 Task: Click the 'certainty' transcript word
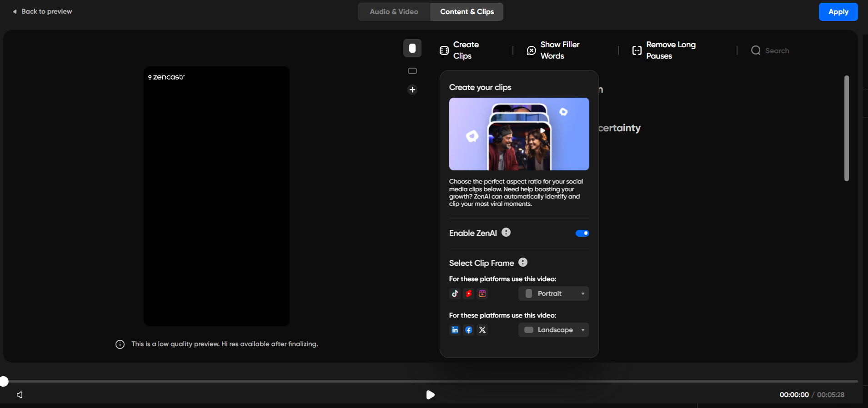click(x=619, y=128)
